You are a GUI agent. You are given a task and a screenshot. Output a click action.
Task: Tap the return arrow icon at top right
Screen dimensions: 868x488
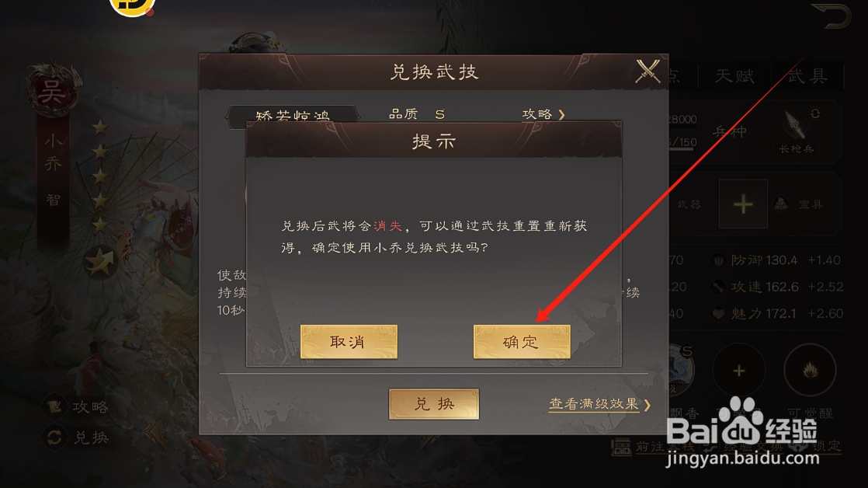832,16
